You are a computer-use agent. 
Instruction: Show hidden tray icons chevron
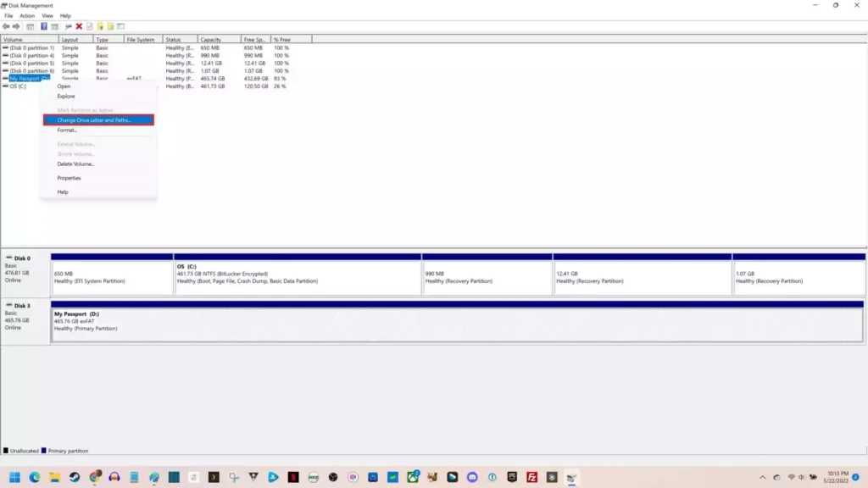tap(762, 478)
